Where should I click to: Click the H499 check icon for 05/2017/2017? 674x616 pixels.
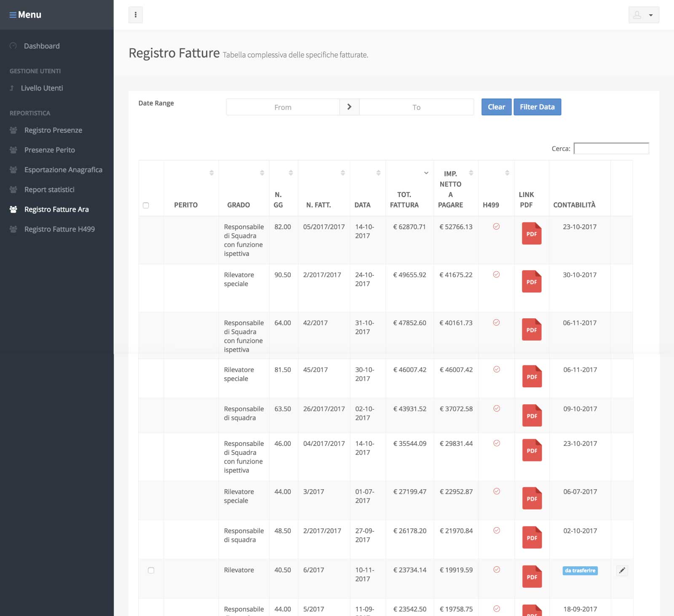(x=496, y=227)
